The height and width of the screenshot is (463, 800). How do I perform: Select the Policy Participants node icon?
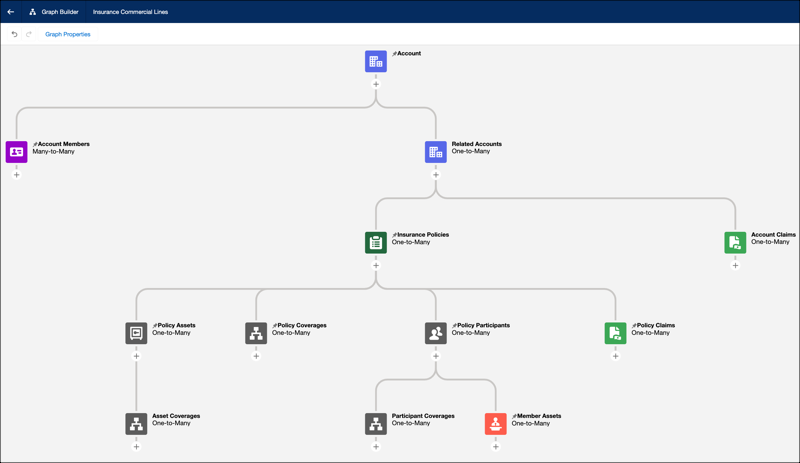[436, 333]
